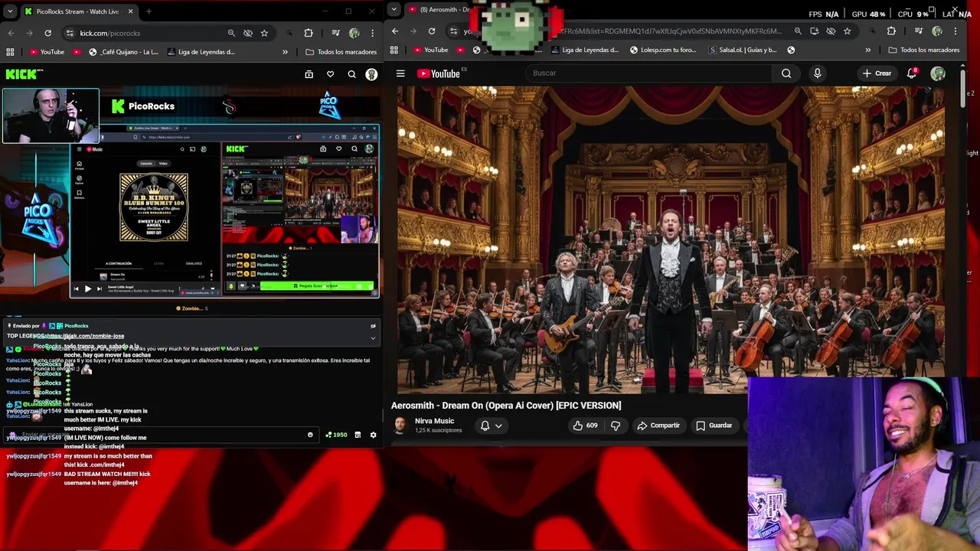Open apps grid in Kick window bookmarks bar
Viewport: 980px width, 551px height.
tap(10, 52)
